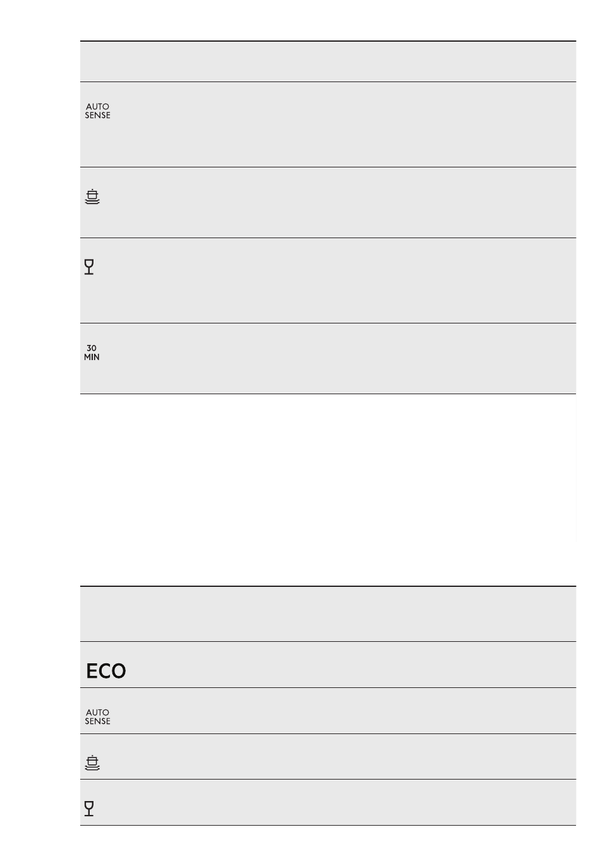Click the AUTO SENSE icon above the pot symbol
The image size is (600, 868).
click(97, 111)
